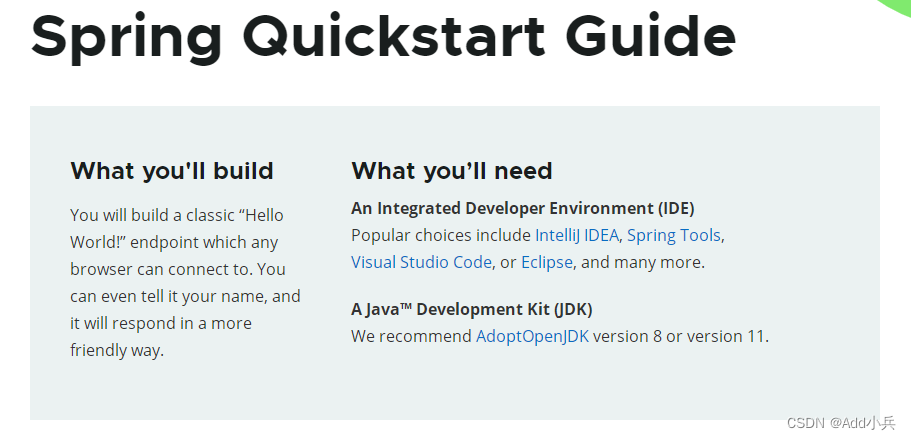Follow the Visual Studio Code link
The width and height of the screenshot is (911, 440).
pos(421,263)
